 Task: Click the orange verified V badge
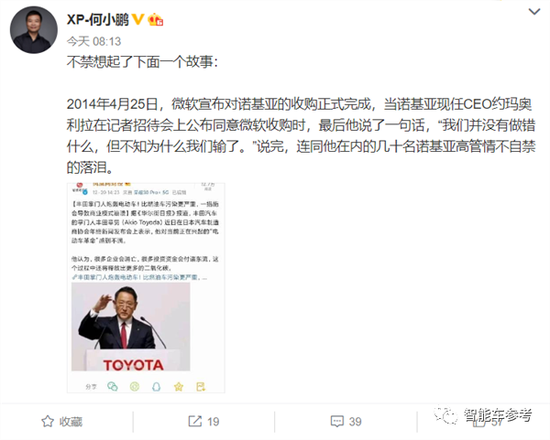click(x=138, y=19)
